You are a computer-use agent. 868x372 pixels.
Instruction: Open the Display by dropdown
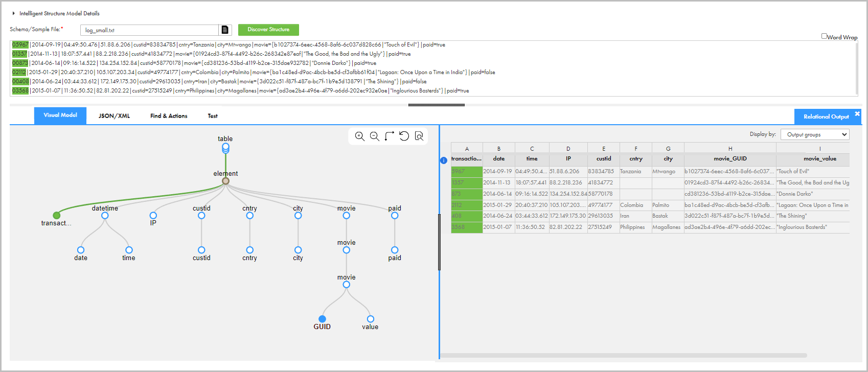[815, 134]
